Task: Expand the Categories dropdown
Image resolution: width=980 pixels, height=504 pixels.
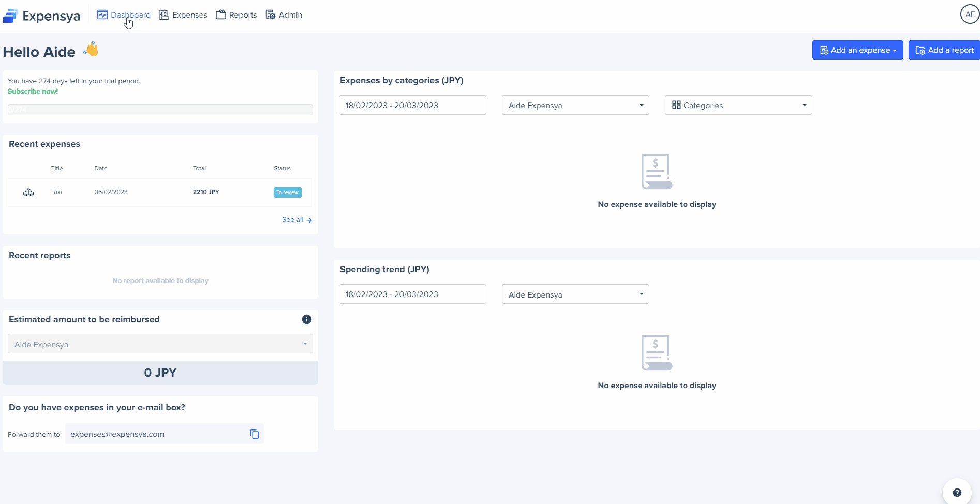Action: tap(738, 106)
